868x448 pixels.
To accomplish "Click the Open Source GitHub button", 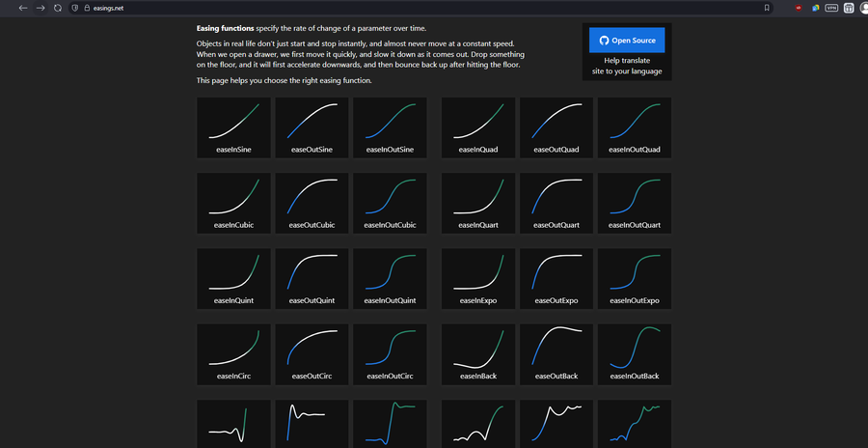I will pyautogui.click(x=627, y=41).
